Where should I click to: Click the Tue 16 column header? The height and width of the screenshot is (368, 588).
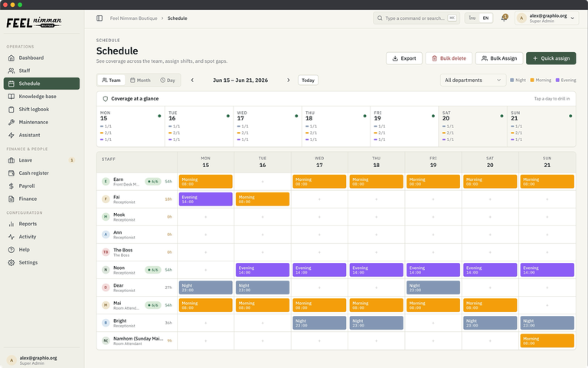click(263, 163)
